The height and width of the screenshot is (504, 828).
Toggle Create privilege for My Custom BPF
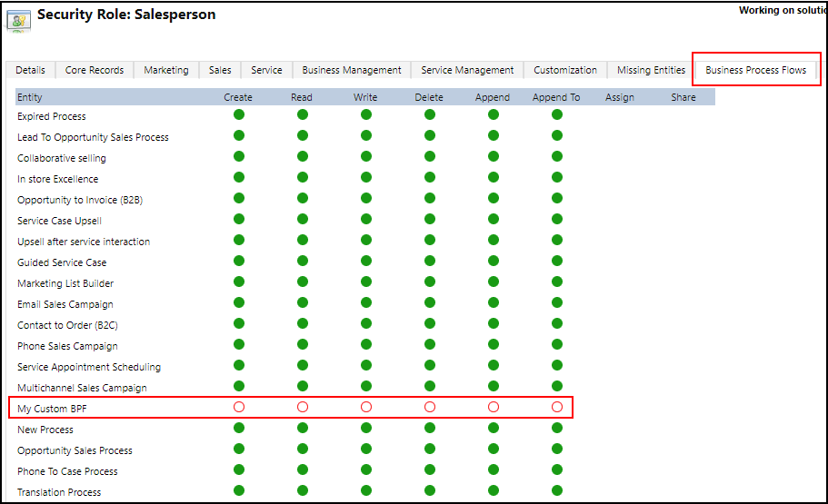[239, 408]
